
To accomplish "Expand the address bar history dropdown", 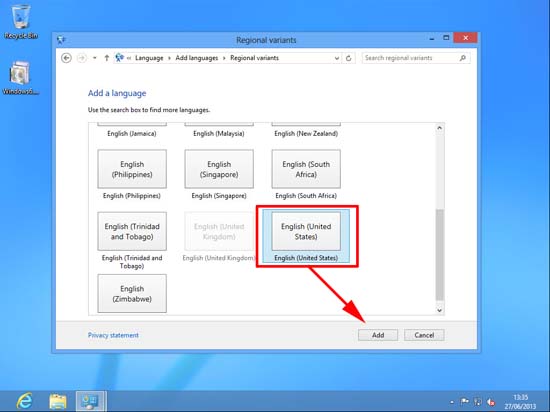I will [336, 58].
